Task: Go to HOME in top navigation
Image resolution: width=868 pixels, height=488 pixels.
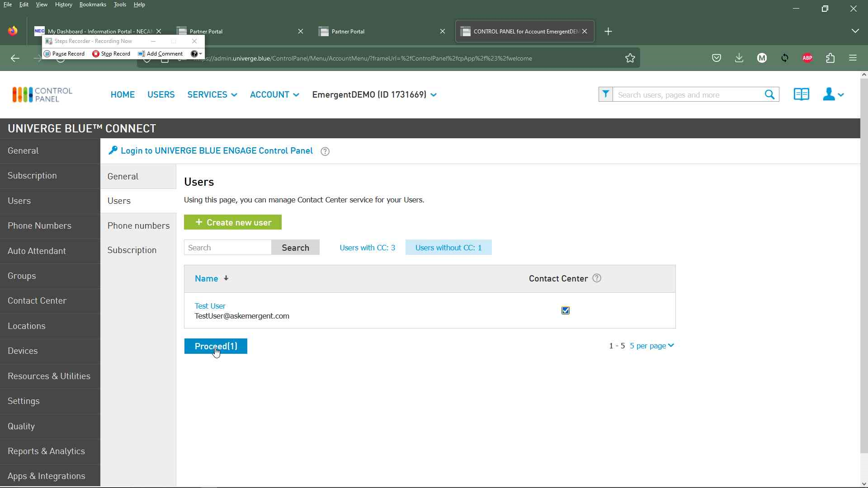Action: [123, 95]
